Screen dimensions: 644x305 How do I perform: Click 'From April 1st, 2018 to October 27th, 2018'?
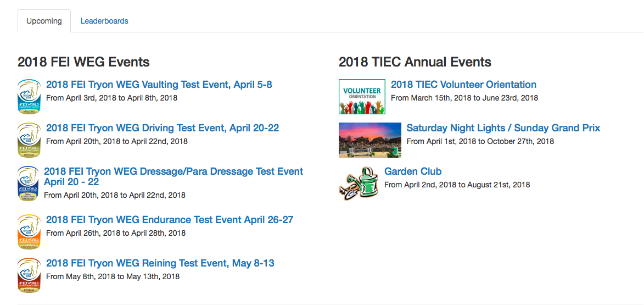pyautogui.click(x=480, y=141)
